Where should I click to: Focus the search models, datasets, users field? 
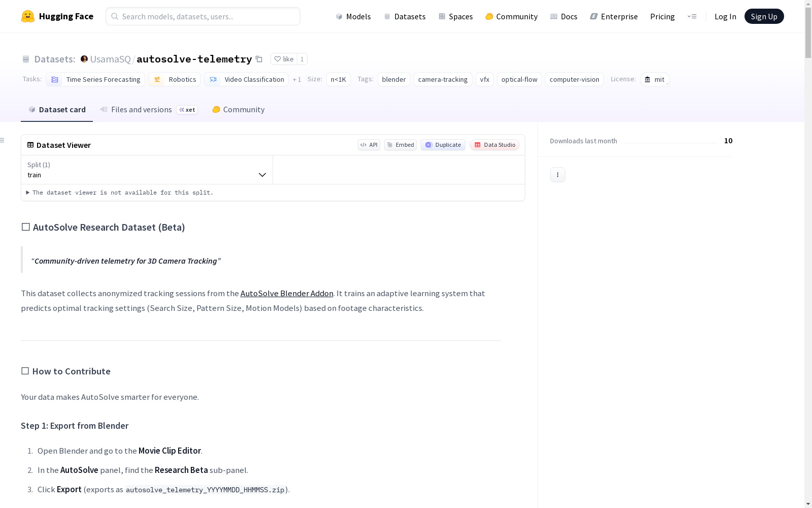(x=203, y=16)
